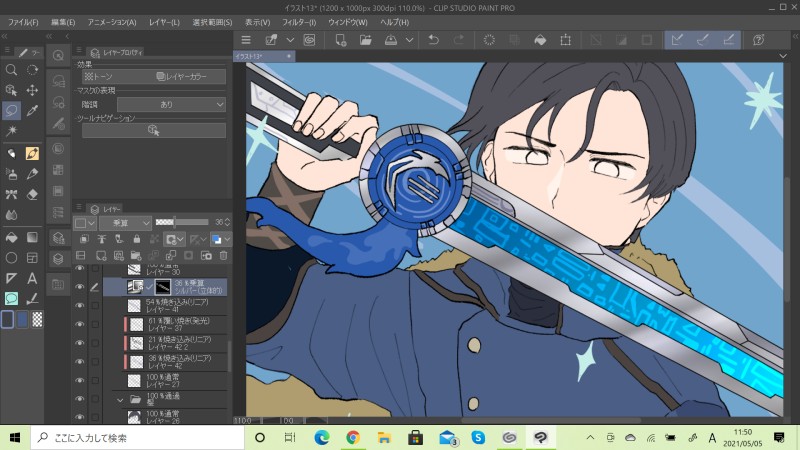800x450 pixels.
Task: Select the Figure ellipse tool
Action: click(11, 258)
